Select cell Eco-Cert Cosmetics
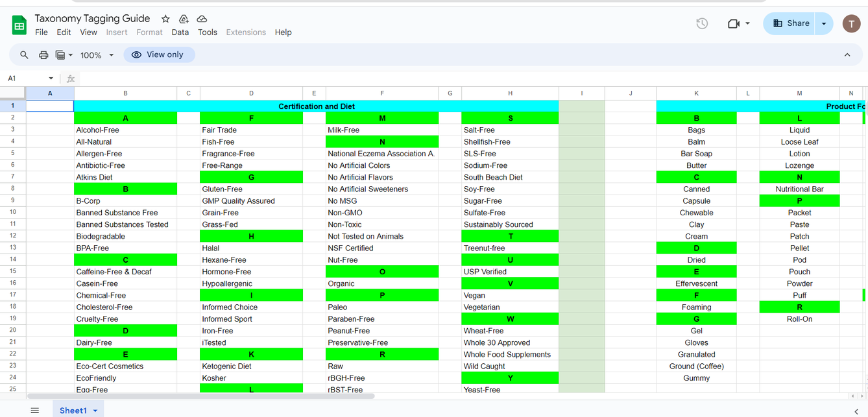The height and width of the screenshot is (417, 868). [x=125, y=366]
